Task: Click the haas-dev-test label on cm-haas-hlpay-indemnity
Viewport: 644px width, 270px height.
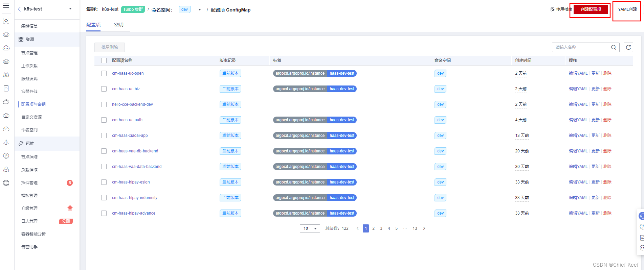Action: (342, 198)
